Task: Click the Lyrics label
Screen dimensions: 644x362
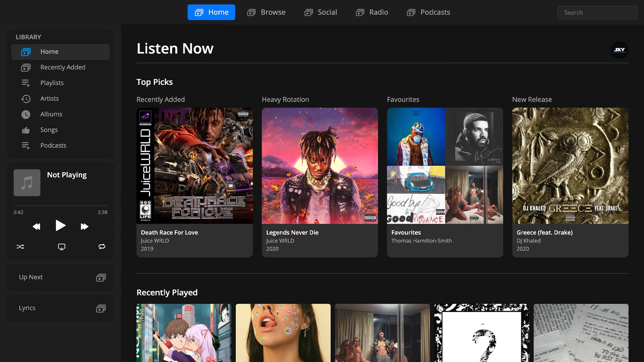Action: pyautogui.click(x=27, y=308)
